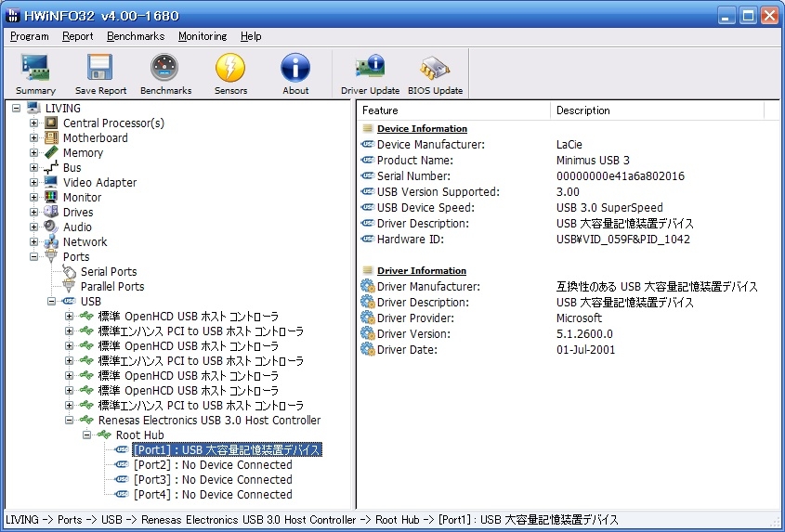Select the Serial Number row
785x532 pixels.
coord(413,176)
